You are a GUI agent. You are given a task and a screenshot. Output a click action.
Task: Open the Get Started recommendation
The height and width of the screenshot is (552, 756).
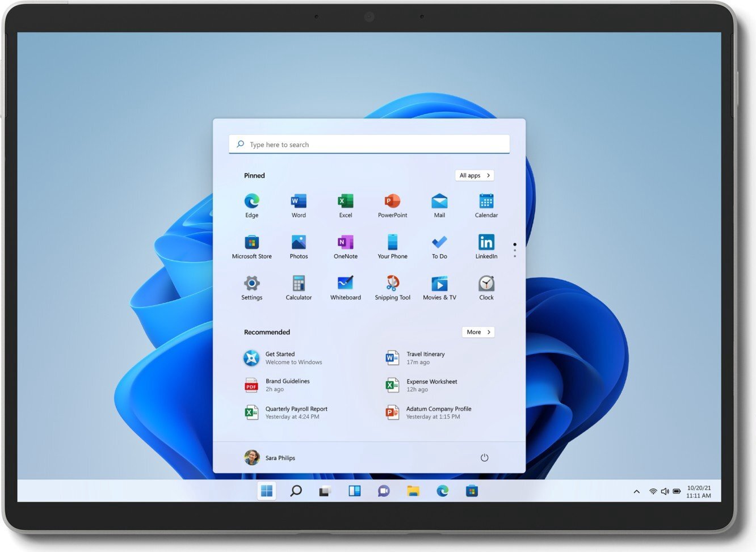(x=284, y=358)
